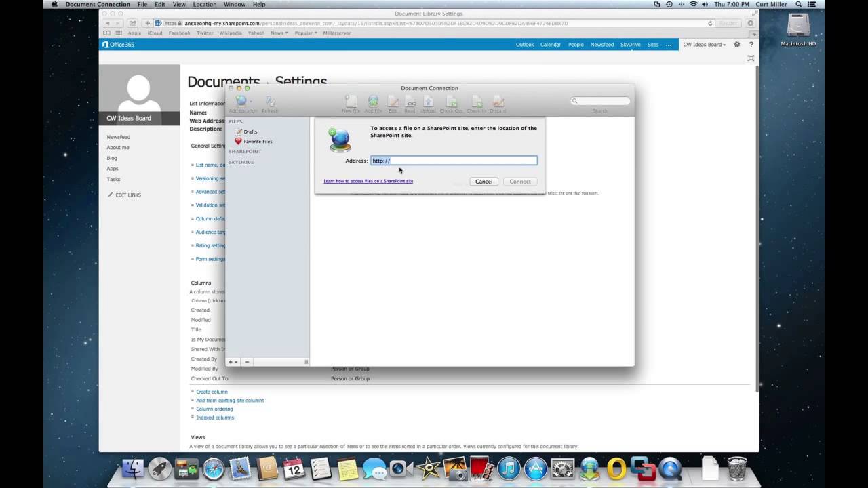Open System Preferences from the Dock
This screenshot has width=868, height=488.
point(562,468)
